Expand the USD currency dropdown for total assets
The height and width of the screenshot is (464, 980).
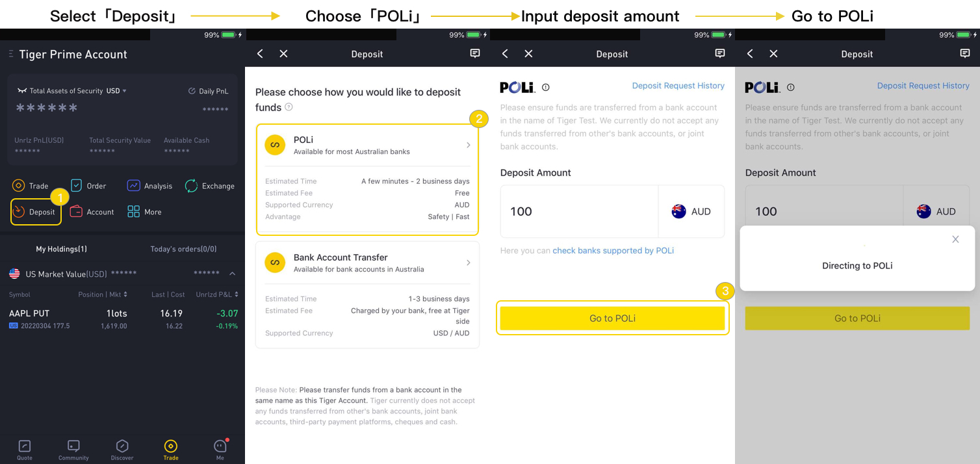pyautogui.click(x=116, y=91)
